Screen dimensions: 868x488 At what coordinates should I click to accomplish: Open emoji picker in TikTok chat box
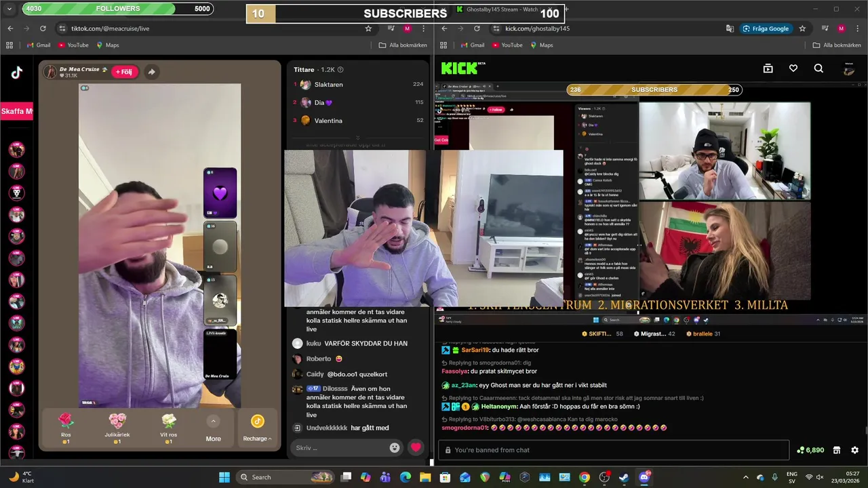395,447
